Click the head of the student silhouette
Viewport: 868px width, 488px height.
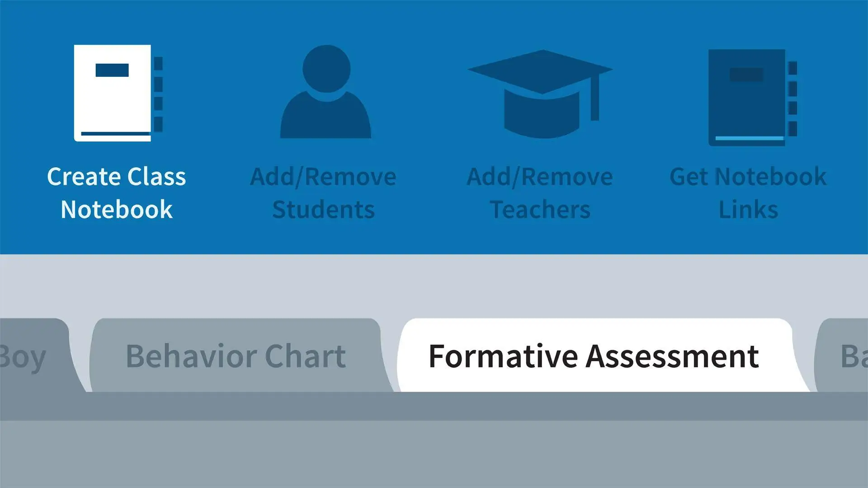[x=326, y=69]
